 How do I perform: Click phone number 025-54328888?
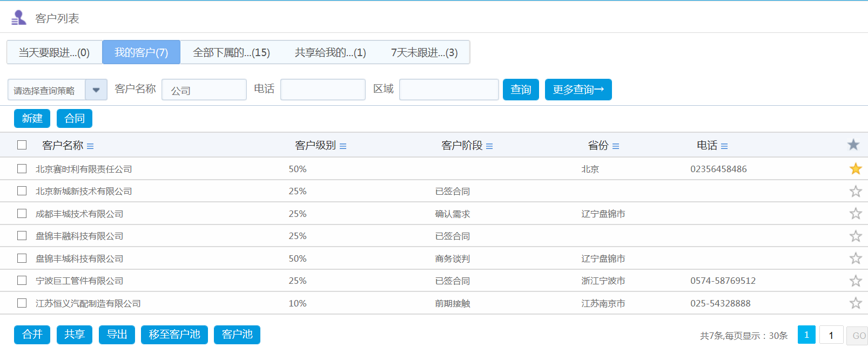click(x=720, y=303)
